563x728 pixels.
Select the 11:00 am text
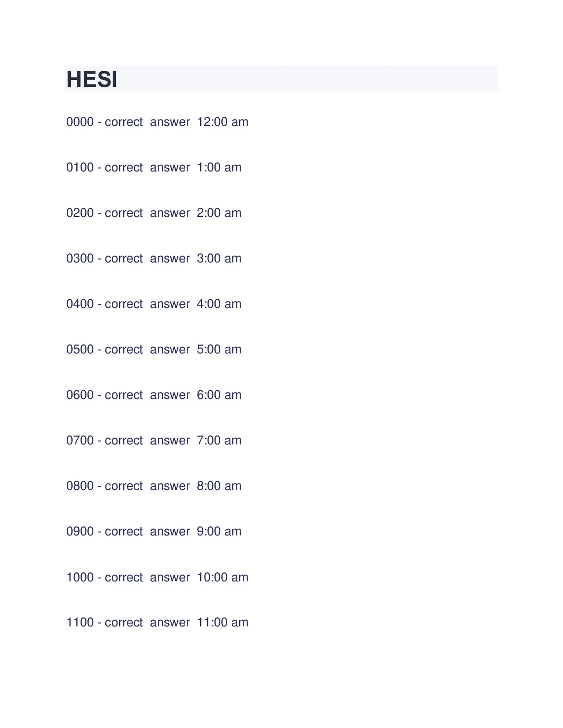click(x=223, y=622)
